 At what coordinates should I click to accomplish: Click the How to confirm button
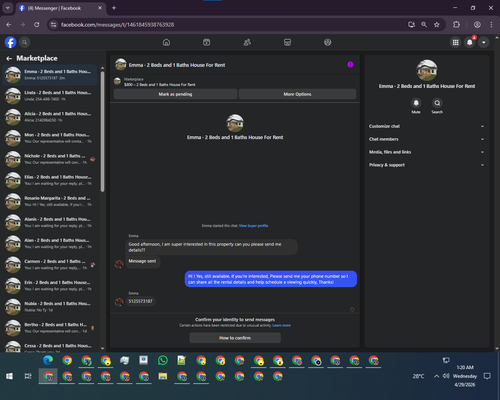pos(235,338)
